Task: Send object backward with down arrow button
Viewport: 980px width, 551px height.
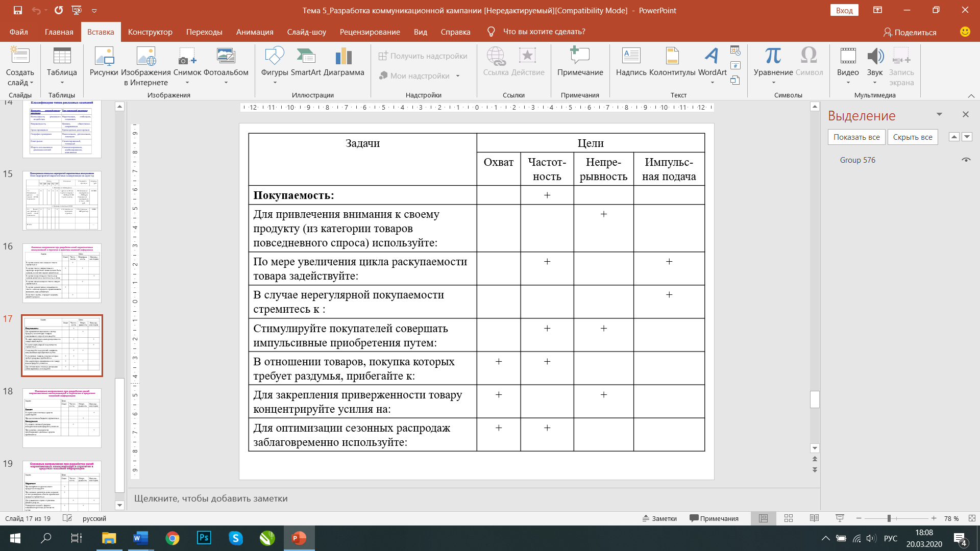Action: (967, 137)
